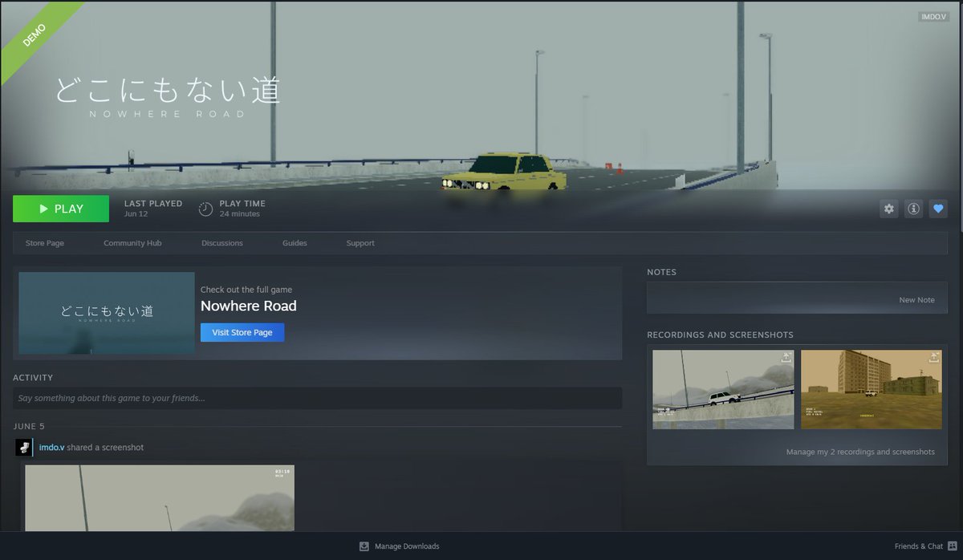Open imdo.v profile link
This screenshot has height=560, width=963.
click(x=51, y=447)
